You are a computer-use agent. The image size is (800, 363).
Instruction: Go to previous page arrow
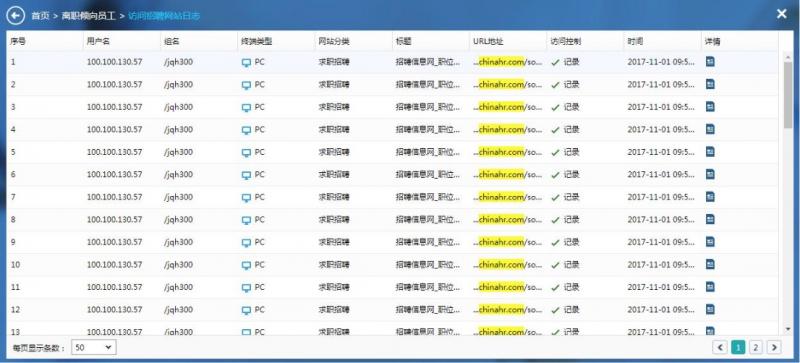720,348
